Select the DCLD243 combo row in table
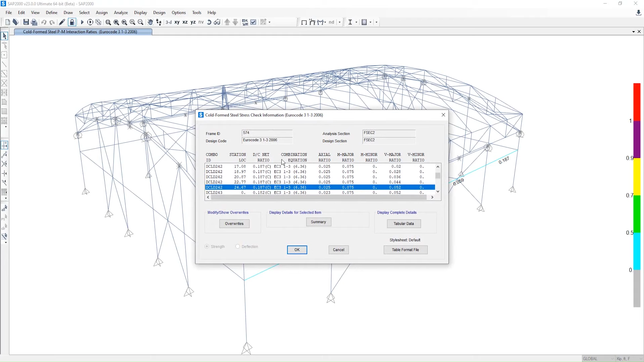Screen dimensions: 644x362 coord(214,193)
